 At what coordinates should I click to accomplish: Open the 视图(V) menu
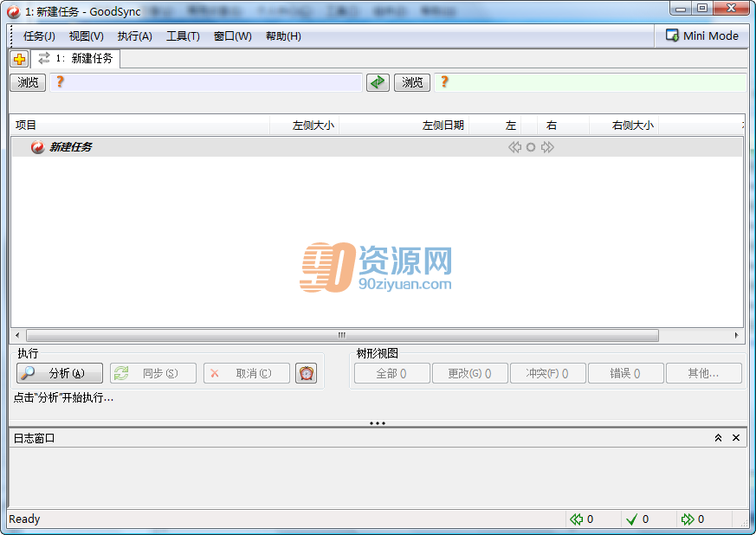point(86,36)
